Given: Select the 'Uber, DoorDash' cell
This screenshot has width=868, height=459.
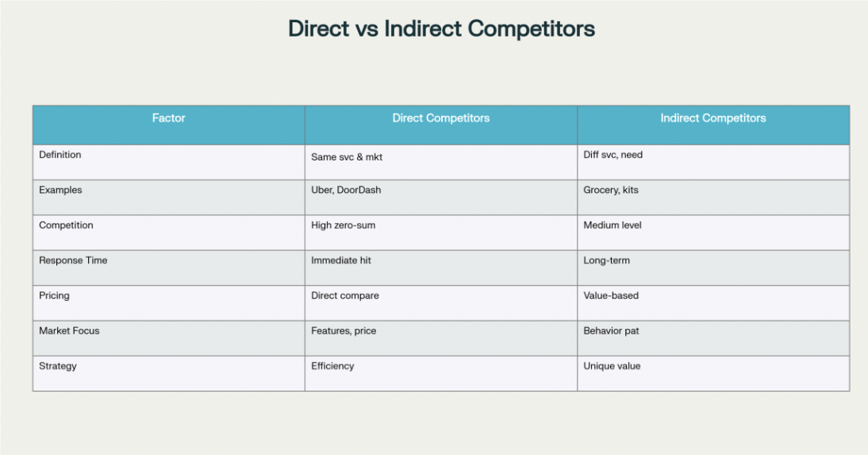Looking at the screenshot, I should [x=346, y=191].
